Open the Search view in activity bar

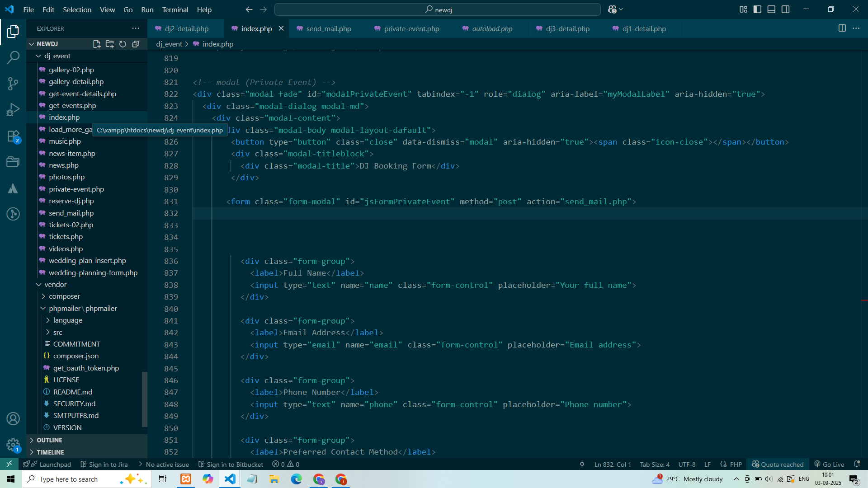[13, 57]
